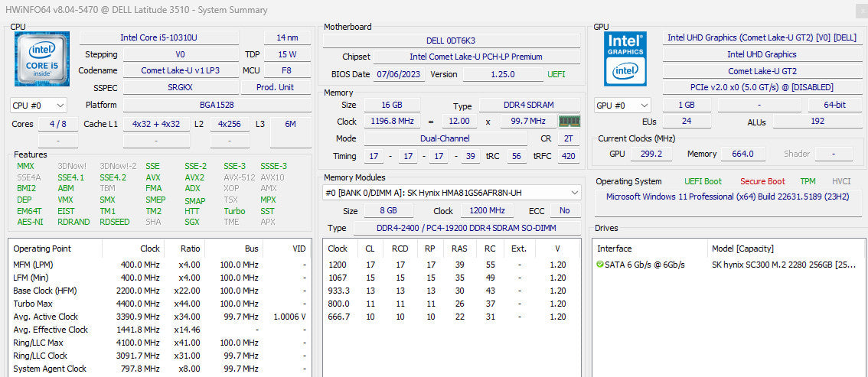This screenshot has width=868, height=377.
Task: Click the Intel Graphics logo
Action: pyautogui.click(x=625, y=59)
